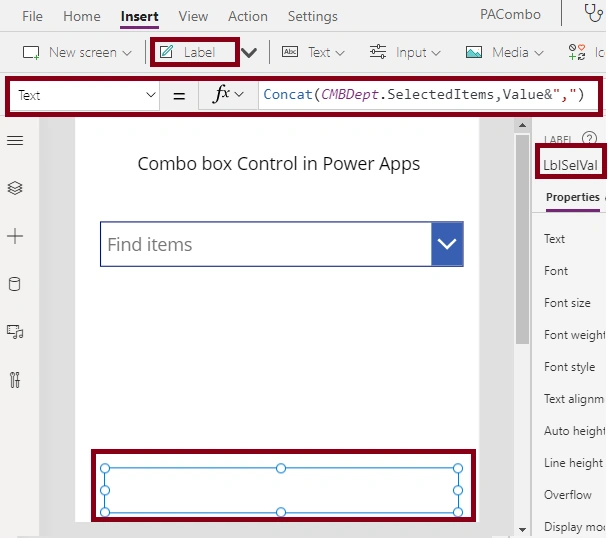Click the canvas vertical scrollbar thumb
The width and height of the screenshot is (608, 539).
tap(522, 239)
